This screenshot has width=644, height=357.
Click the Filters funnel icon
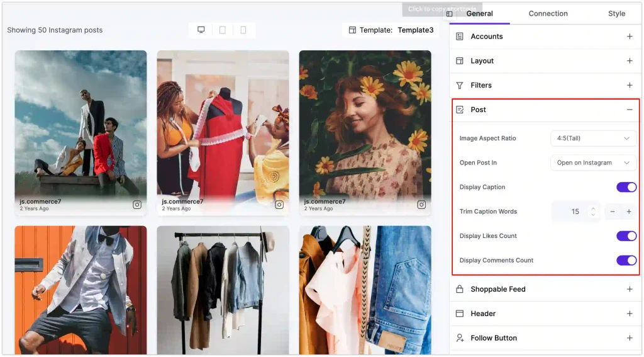pyautogui.click(x=460, y=86)
